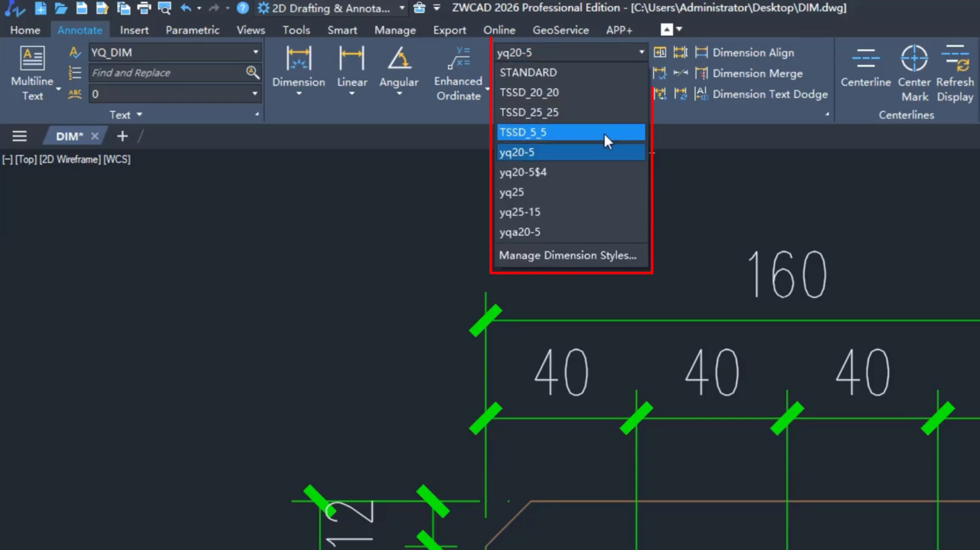Click the Print icon in quick access toolbar
The height and width of the screenshot is (550, 980).
[x=143, y=8]
